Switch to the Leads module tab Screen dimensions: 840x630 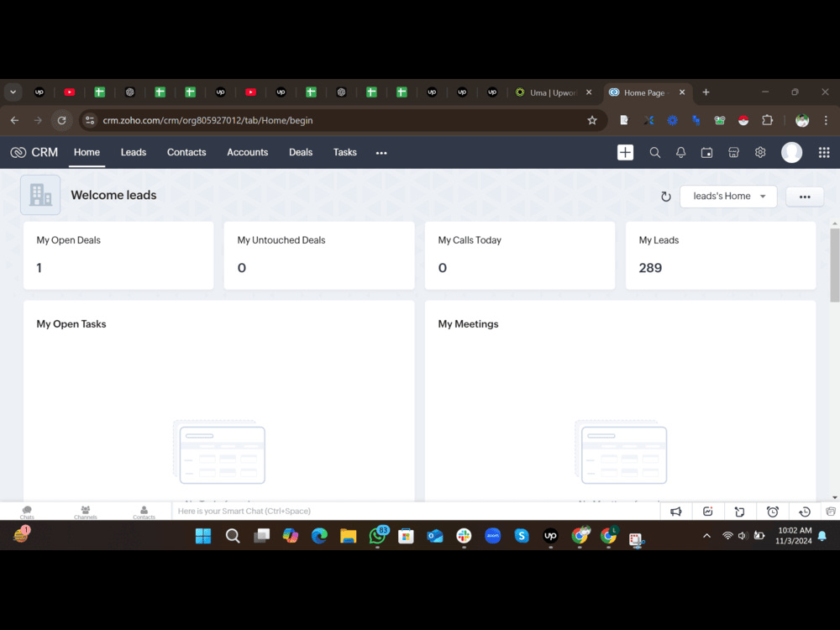[133, 152]
